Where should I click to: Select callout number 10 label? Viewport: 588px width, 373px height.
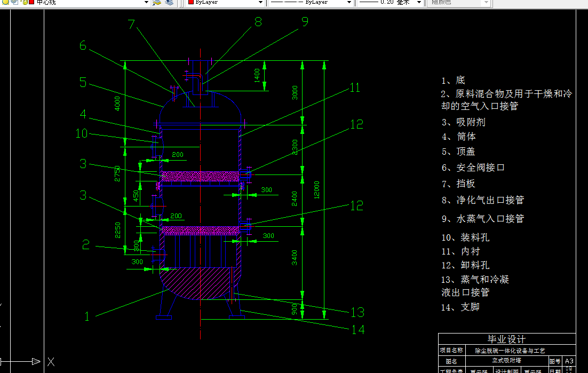click(82, 133)
